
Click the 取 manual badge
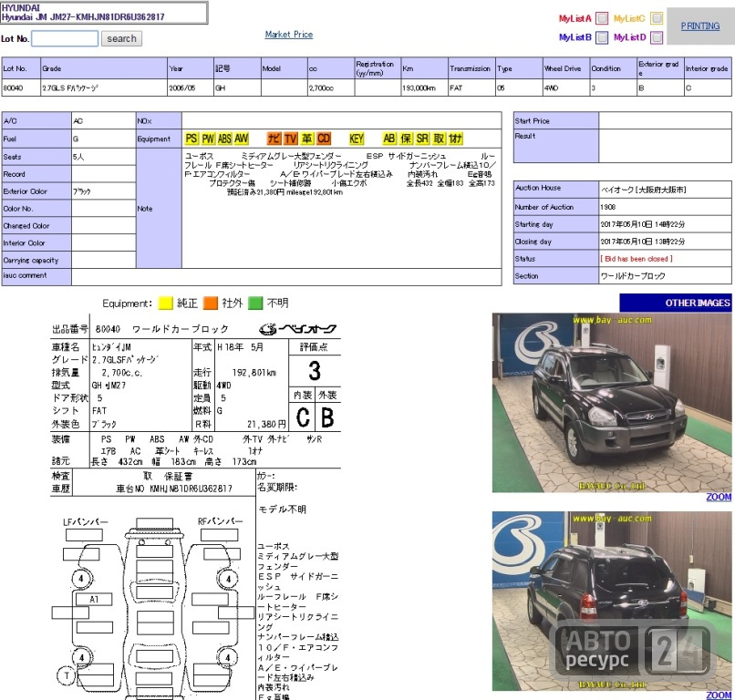click(440, 139)
